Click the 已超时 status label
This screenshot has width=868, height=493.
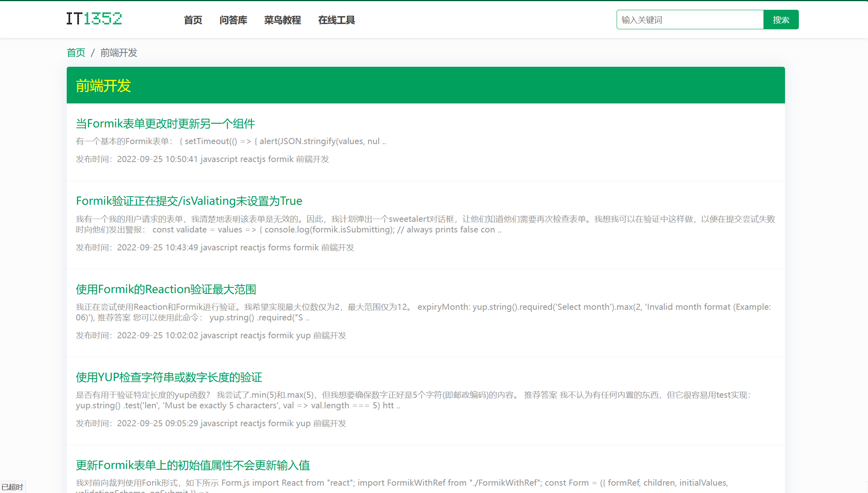click(x=12, y=487)
